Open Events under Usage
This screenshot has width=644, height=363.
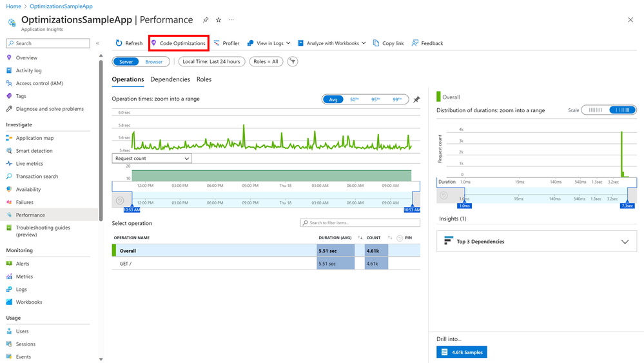point(23,357)
